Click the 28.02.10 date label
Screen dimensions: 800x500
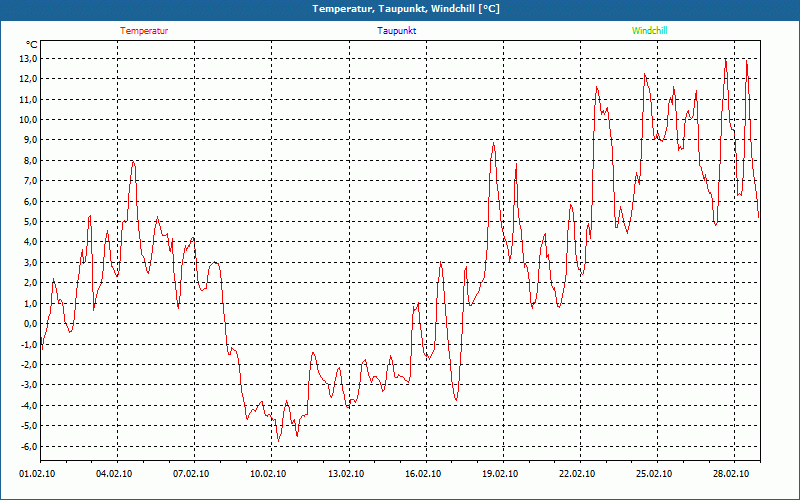click(x=731, y=474)
